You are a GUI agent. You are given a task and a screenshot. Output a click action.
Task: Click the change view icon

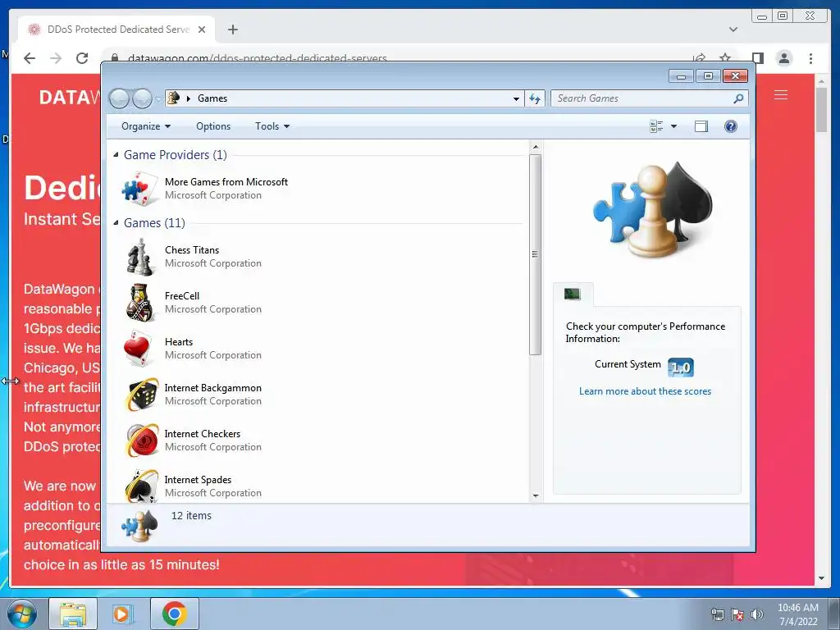point(656,126)
